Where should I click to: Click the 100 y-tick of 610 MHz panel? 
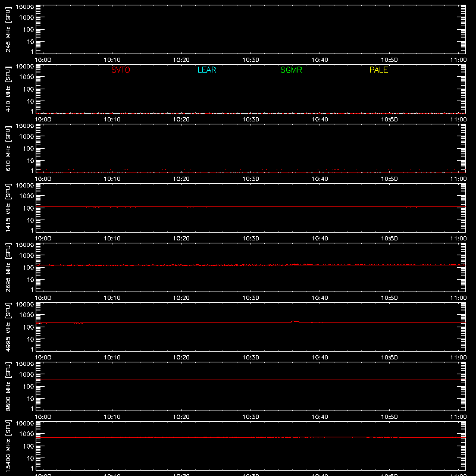point(29,149)
